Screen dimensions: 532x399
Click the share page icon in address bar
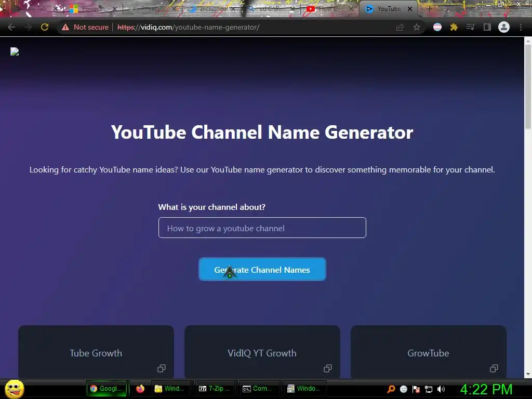point(400,27)
